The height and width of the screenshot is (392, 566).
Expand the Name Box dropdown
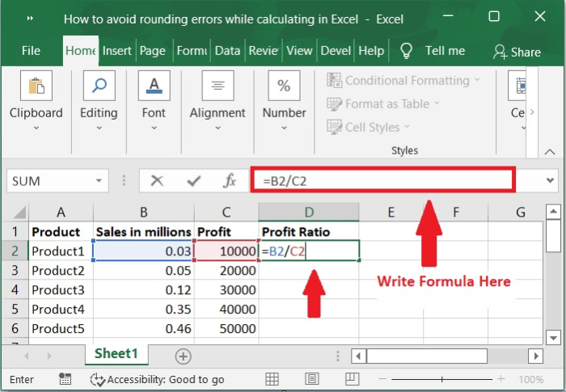(x=99, y=180)
